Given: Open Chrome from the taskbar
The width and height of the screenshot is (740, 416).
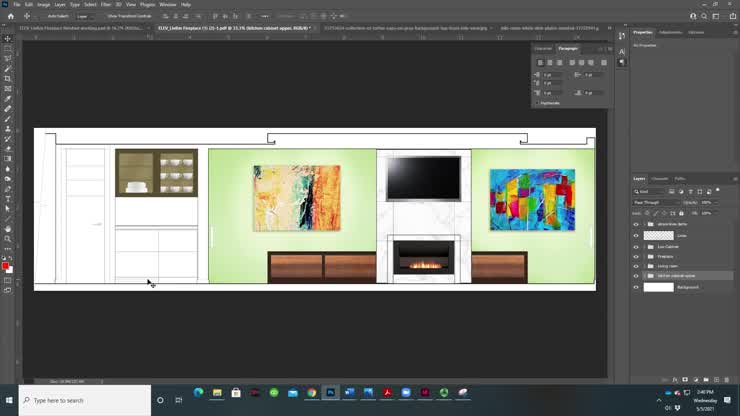Looking at the screenshot, I should [311, 393].
